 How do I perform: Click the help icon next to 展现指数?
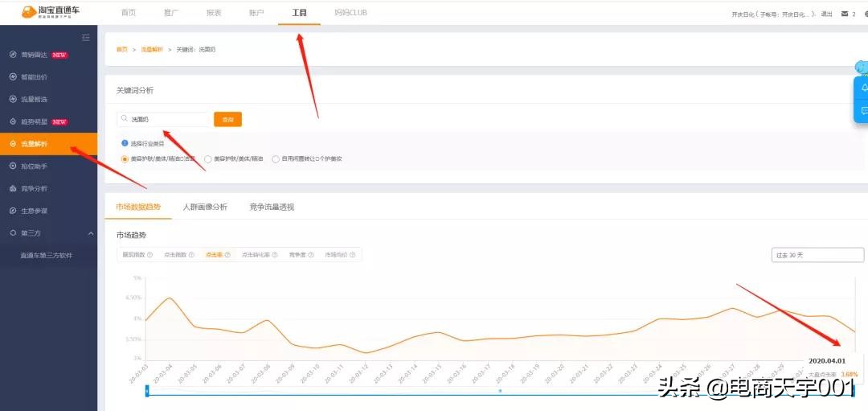coord(149,255)
